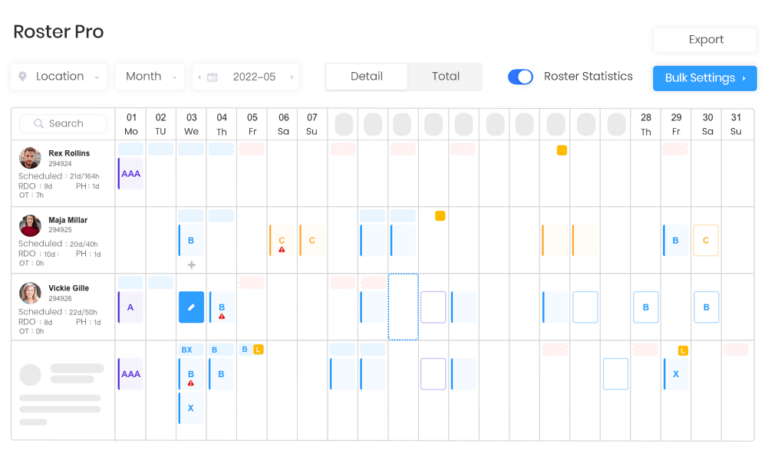Click Maja Millar's avatar picture
This screenshot has width=768, height=453.
[x=30, y=225]
